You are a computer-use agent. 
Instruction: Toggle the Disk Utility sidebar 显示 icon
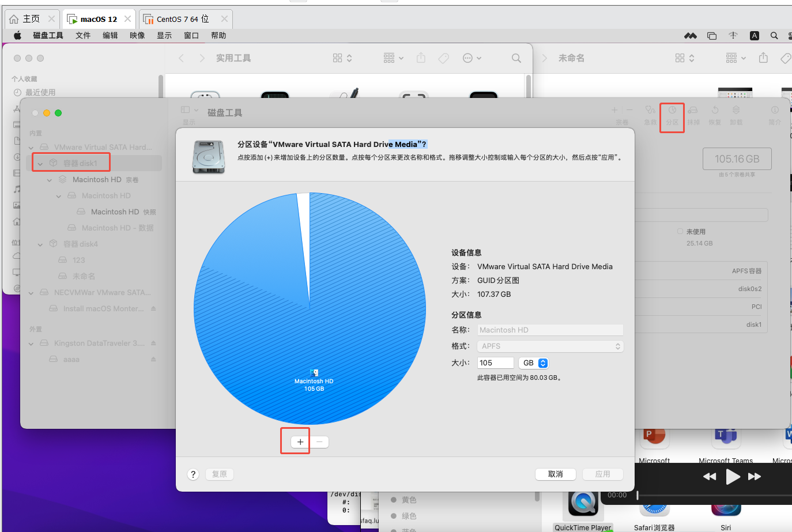[185, 110]
